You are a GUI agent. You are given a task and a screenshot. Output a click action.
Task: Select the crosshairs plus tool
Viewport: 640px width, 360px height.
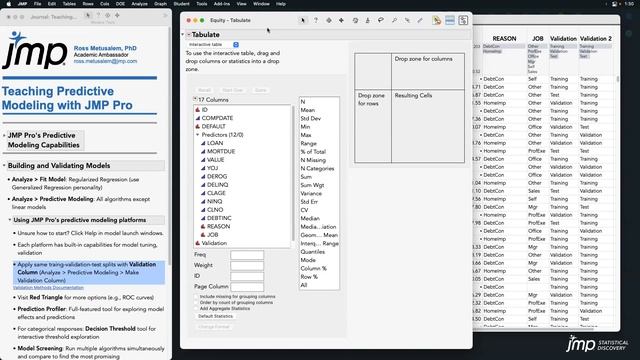coord(341,20)
